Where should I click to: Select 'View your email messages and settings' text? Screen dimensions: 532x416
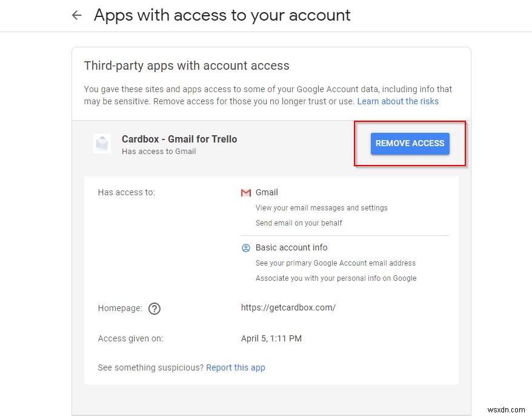[321, 208]
